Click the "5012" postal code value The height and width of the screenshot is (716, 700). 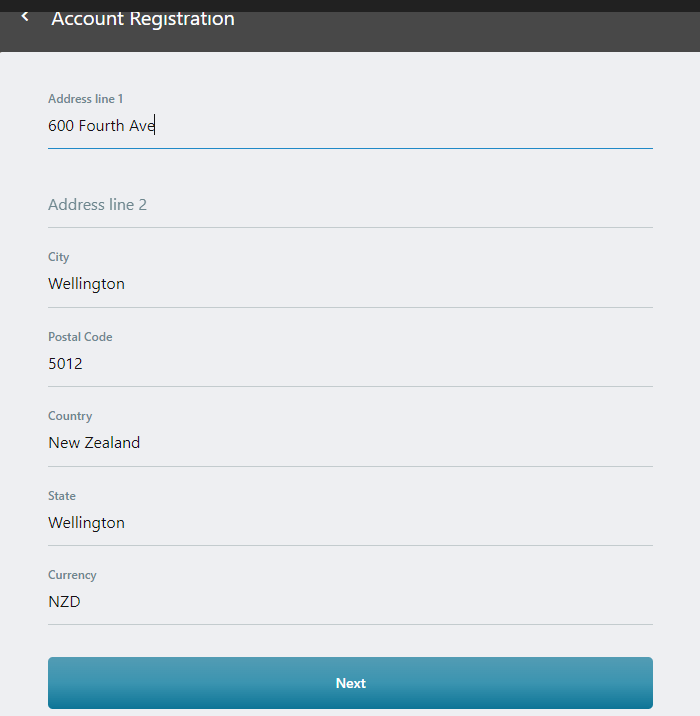tap(65, 364)
